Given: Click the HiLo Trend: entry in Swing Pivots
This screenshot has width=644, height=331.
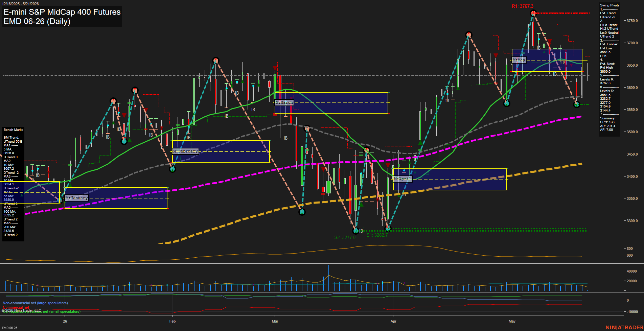Looking at the screenshot, I should [x=609, y=25].
